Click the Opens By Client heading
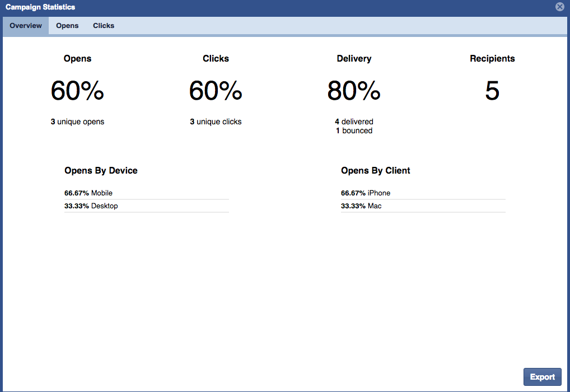 (x=375, y=171)
